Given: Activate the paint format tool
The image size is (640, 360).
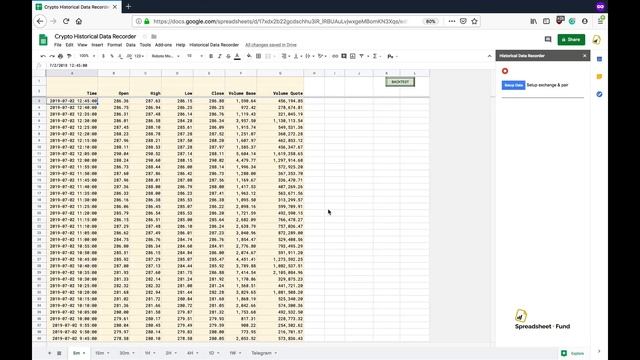Looking at the screenshot, I should tap(69, 56).
